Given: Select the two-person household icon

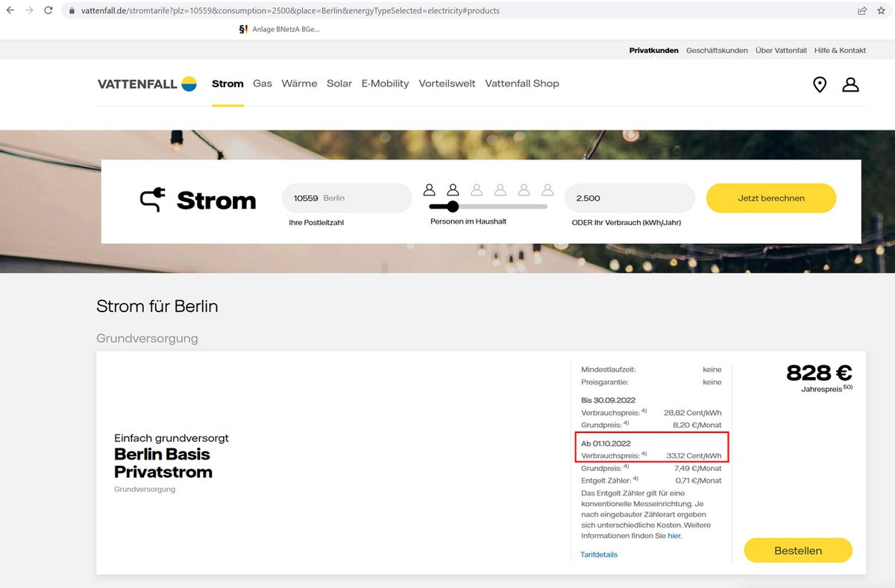Looking at the screenshot, I should [x=453, y=190].
